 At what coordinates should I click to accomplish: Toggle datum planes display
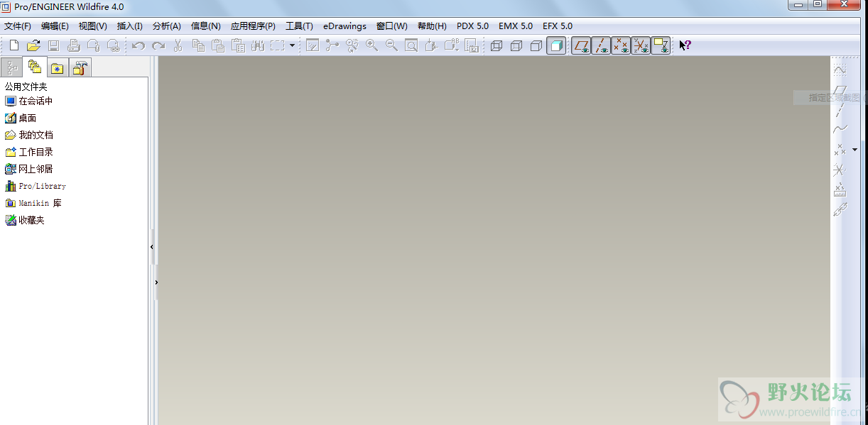(x=581, y=45)
